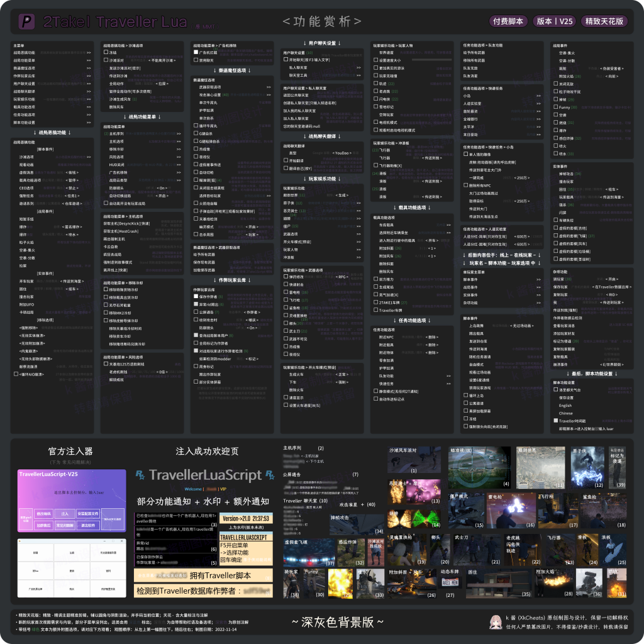Click 注入 button in the injector

pyautogui.click(x=65, y=514)
